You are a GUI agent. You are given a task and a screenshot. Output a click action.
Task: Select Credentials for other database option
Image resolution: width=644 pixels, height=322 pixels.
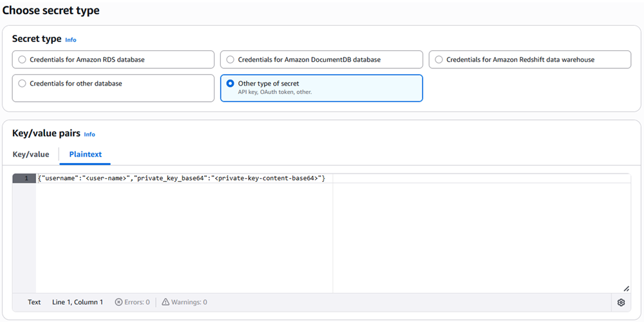(x=113, y=88)
